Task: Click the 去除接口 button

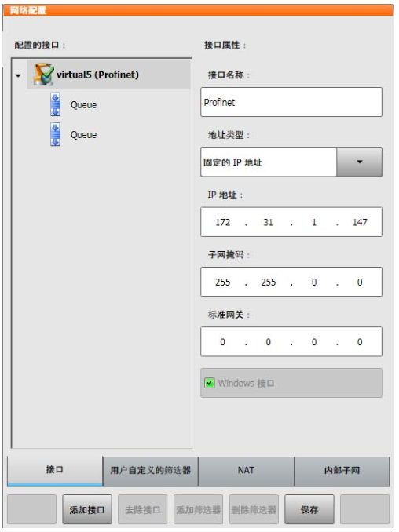Action: [143, 509]
